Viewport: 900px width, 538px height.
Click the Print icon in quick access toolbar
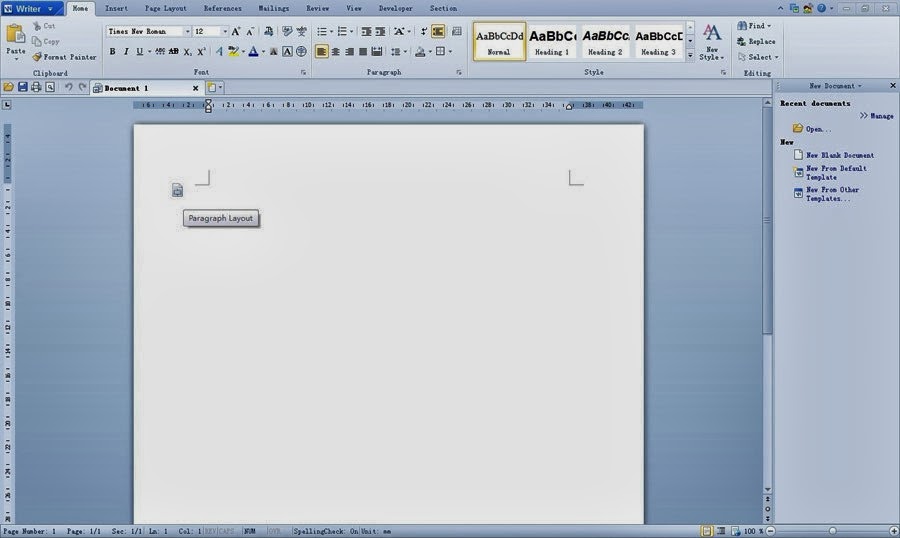[36, 88]
